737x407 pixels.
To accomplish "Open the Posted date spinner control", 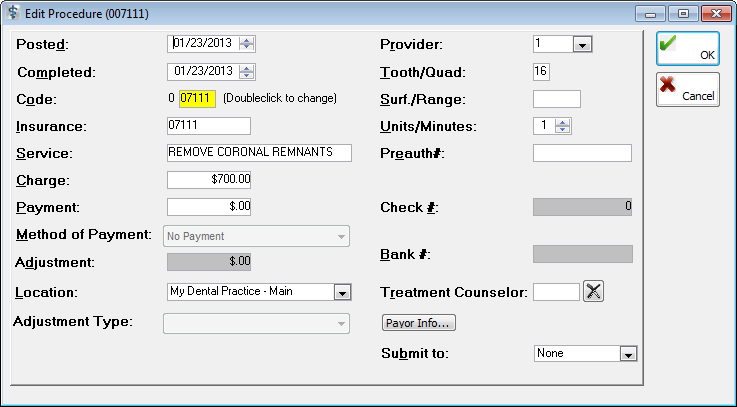I will pos(246,44).
